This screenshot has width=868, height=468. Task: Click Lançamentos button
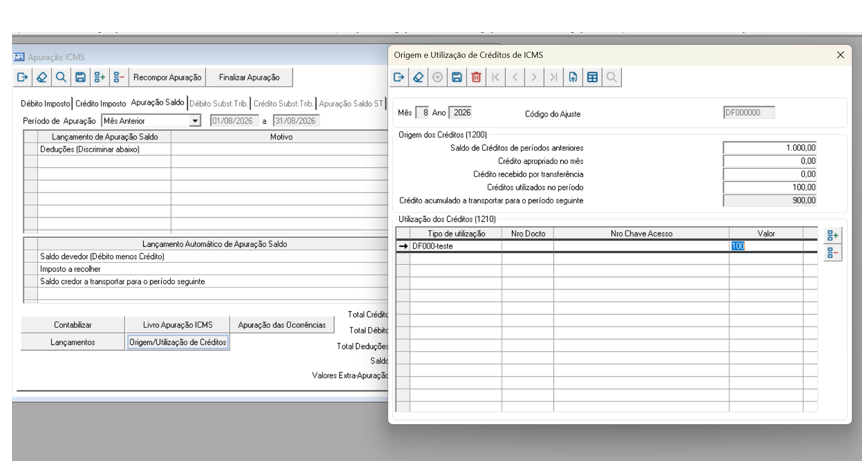pos(73,342)
